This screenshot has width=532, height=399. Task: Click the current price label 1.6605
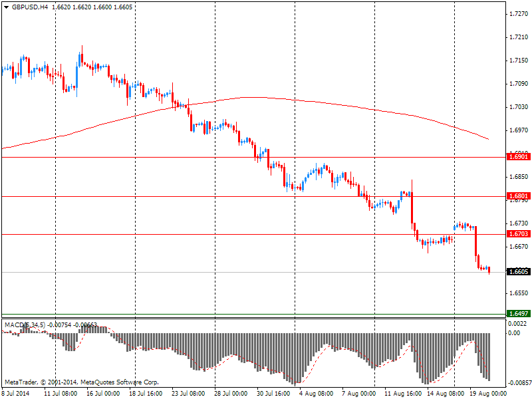tap(518, 272)
